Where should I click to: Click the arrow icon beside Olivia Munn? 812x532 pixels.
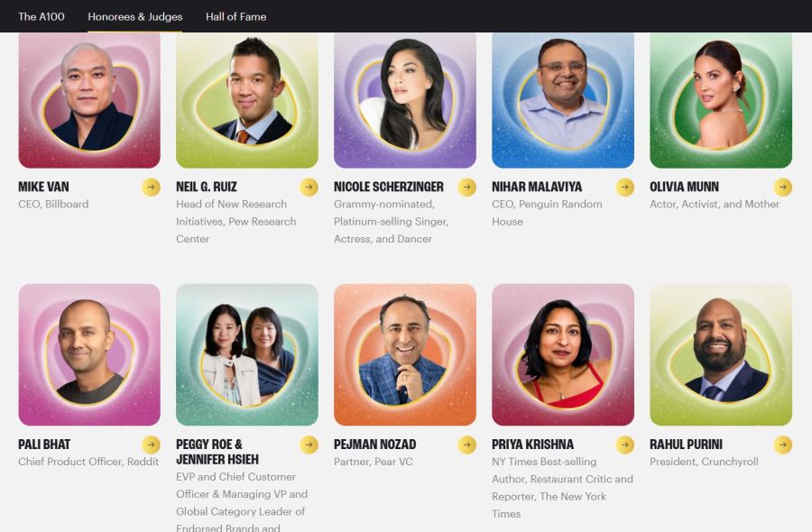783,188
